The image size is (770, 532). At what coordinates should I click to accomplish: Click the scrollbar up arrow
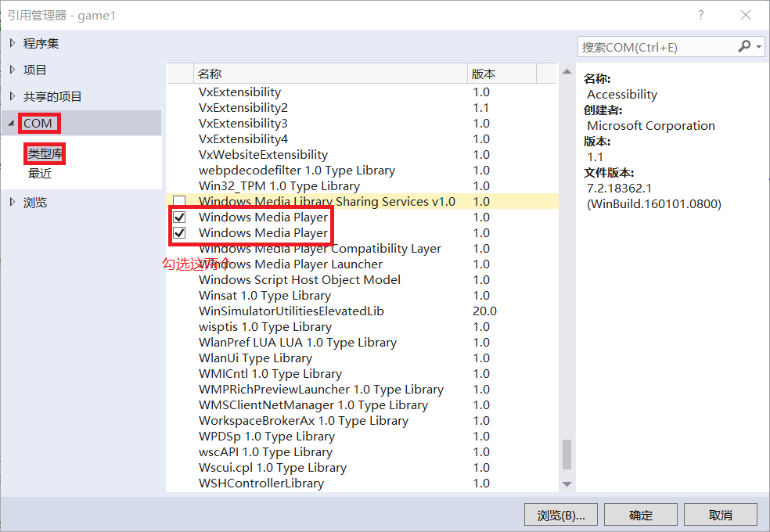(567, 72)
